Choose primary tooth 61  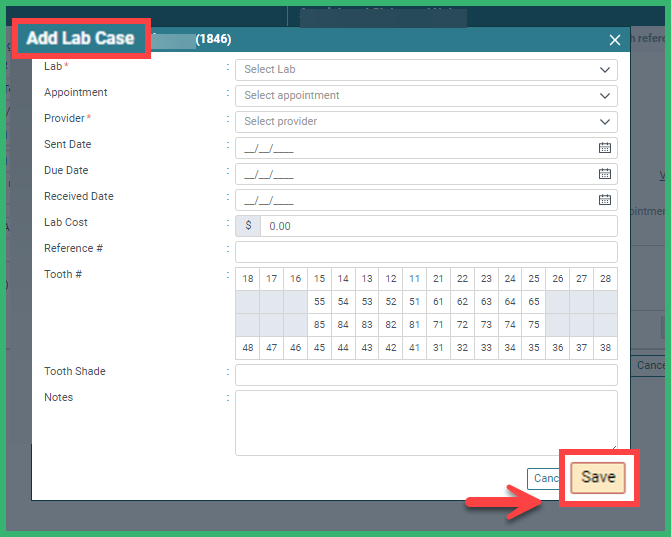click(438, 302)
